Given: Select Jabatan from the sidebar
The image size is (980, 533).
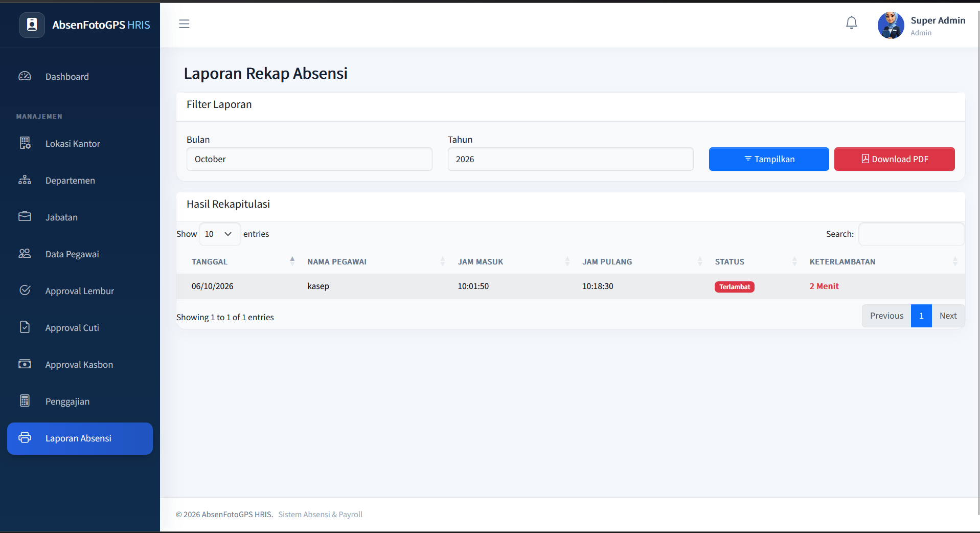Looking at the screenshot, I should click(x=80, y=217).
